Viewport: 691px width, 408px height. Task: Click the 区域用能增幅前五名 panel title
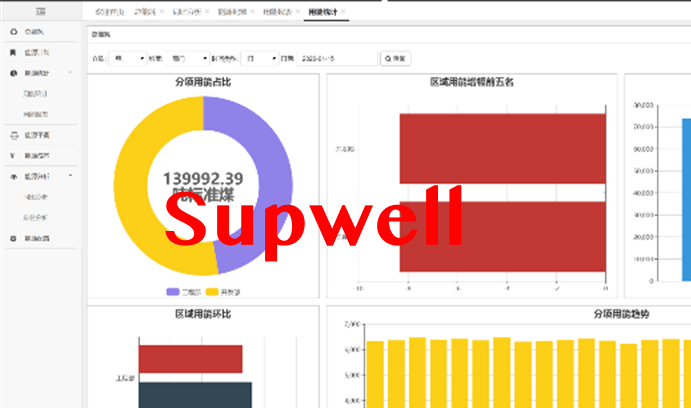pyautogui.click(x=472, y=82)
